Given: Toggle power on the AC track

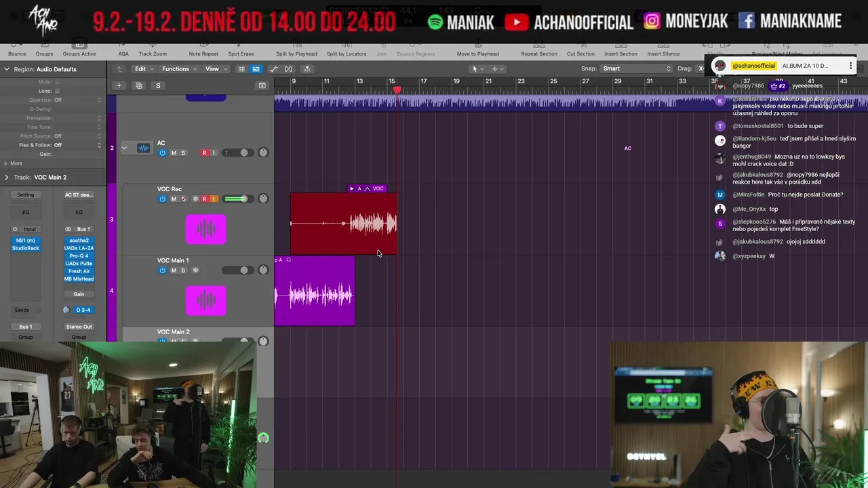Looking at the screenshot, I should pos(162,153).
